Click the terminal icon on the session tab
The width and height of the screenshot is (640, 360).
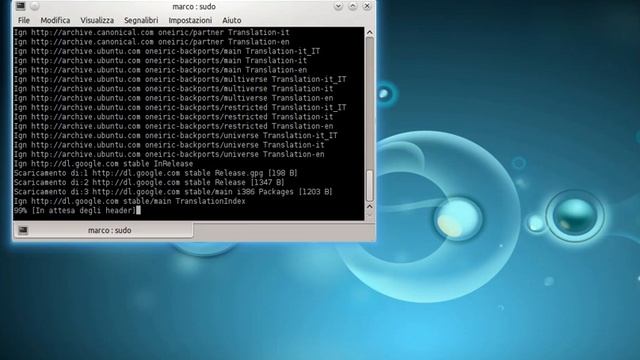click(23, 230)
